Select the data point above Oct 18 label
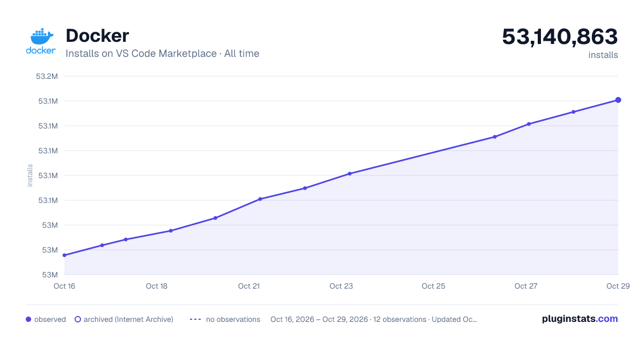Viewport: 644px width, 338px height. point(171,231)
